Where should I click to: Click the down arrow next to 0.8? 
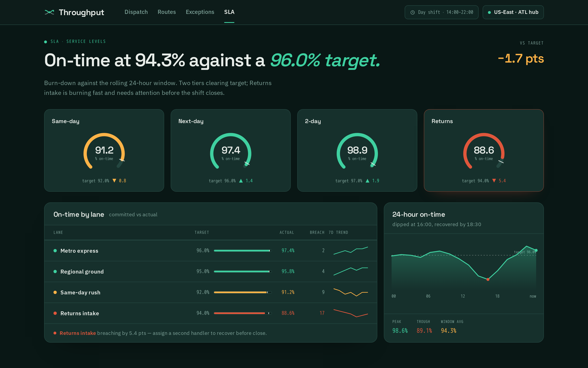[114, 181]
